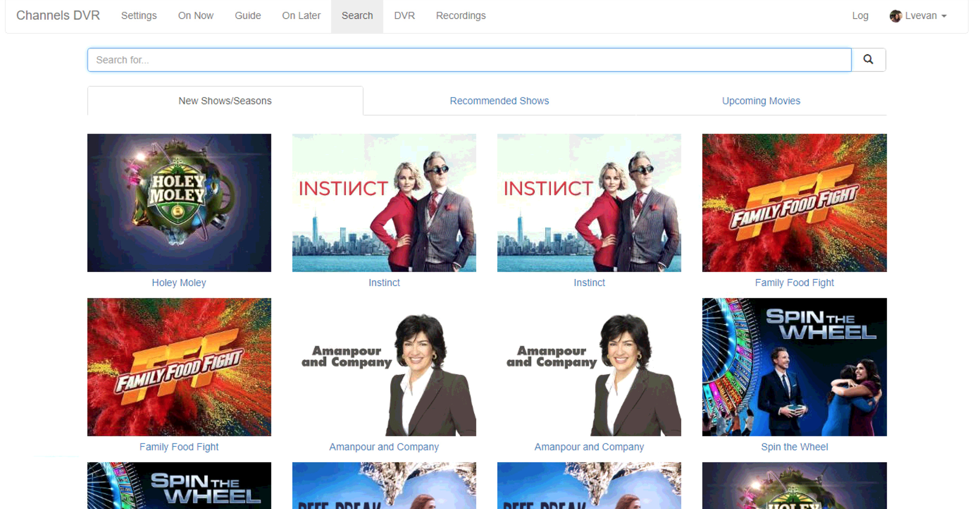Viewport: 980px width, 509px height.
Task: Open the Guide page
Action: point(247,16)
